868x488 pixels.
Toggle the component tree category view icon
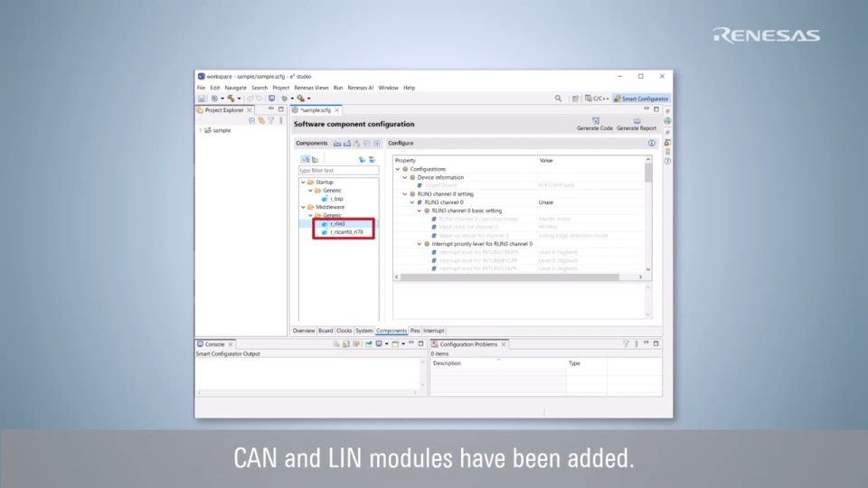click(305, 159)
